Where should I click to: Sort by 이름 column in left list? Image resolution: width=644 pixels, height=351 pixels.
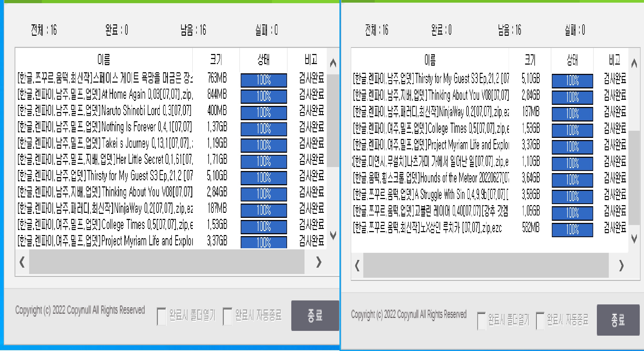tap(104, 60)
